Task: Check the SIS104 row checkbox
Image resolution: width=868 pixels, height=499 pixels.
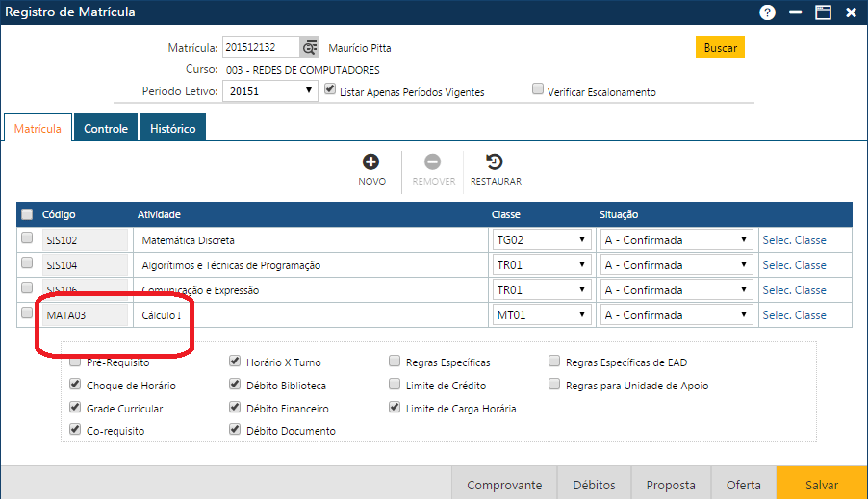Action: [27, 262]
